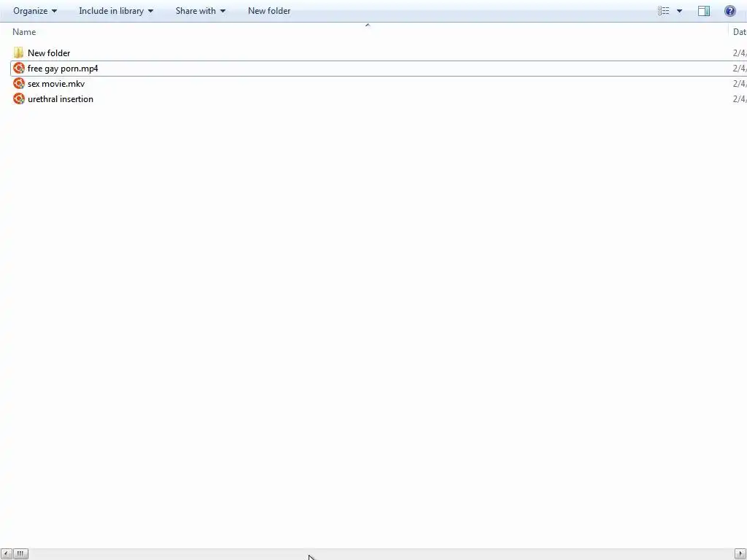747x560 pixels.
Task: Click the horizontal scrollbar thumb
Action: click(x=20, y=554)
